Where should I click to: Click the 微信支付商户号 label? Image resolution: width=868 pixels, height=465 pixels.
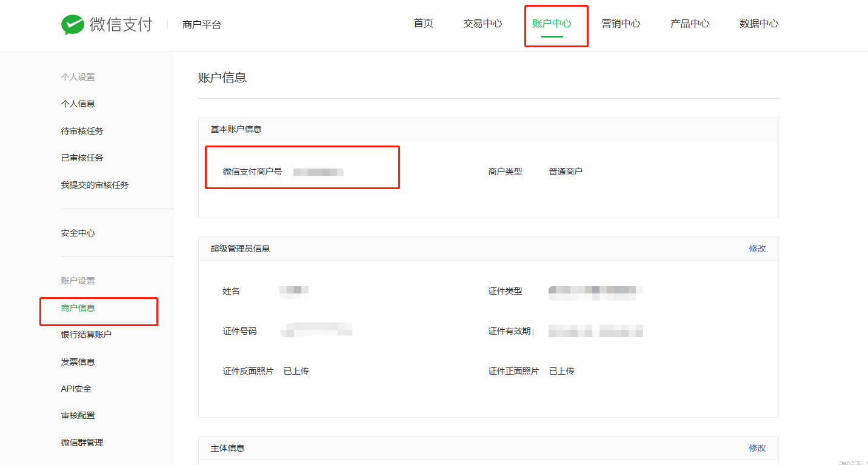click(x=252, y=172)
